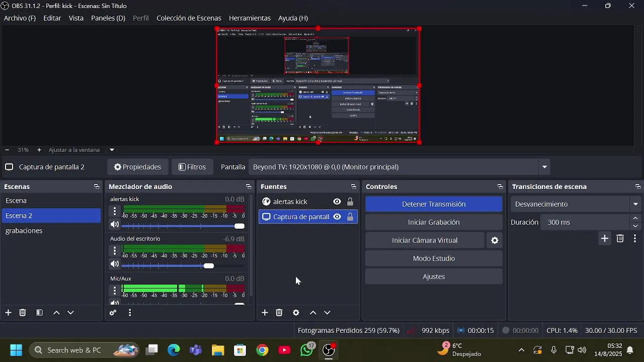Viewport: 644px width, 362px height.
Task: Remove selected source with trash icon
Action: (x=279, y=313)
